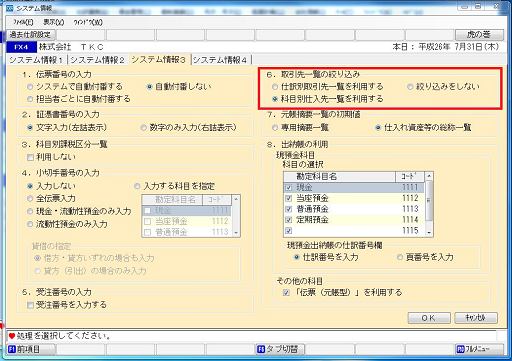Click the 現預金科目 list scrollbar thumb

(429, 200)
